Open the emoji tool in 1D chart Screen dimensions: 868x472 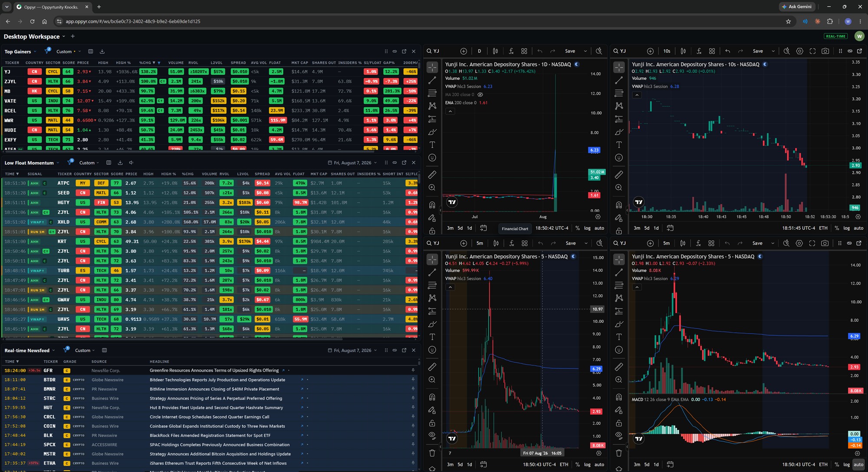pyautogui.click(x=432, y=157)
